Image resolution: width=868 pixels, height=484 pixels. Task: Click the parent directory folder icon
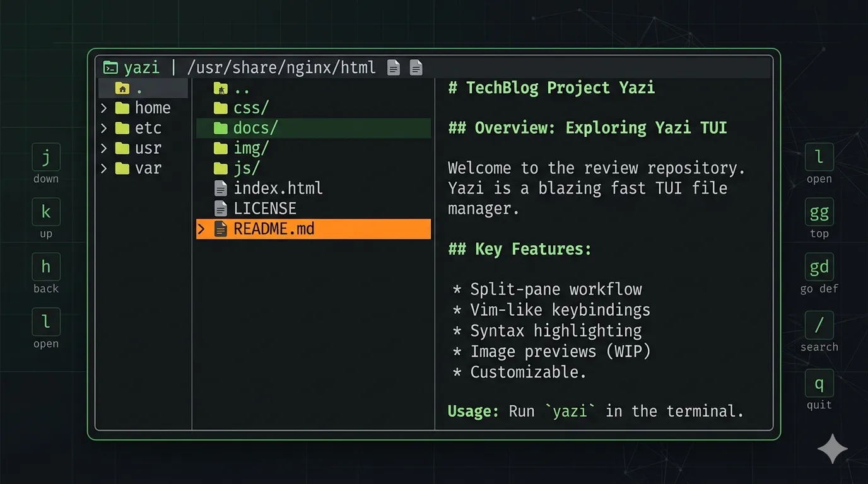click(220, 88)
